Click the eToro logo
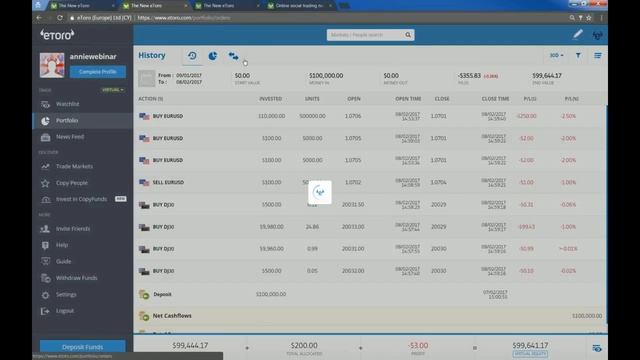640x360 pixels. [57, 35]
